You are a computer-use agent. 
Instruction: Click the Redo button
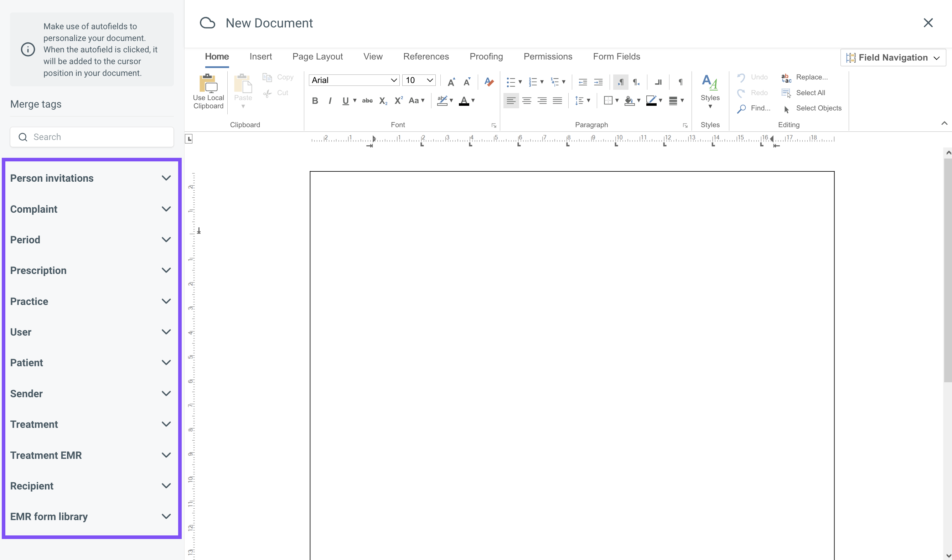(752, 93)
